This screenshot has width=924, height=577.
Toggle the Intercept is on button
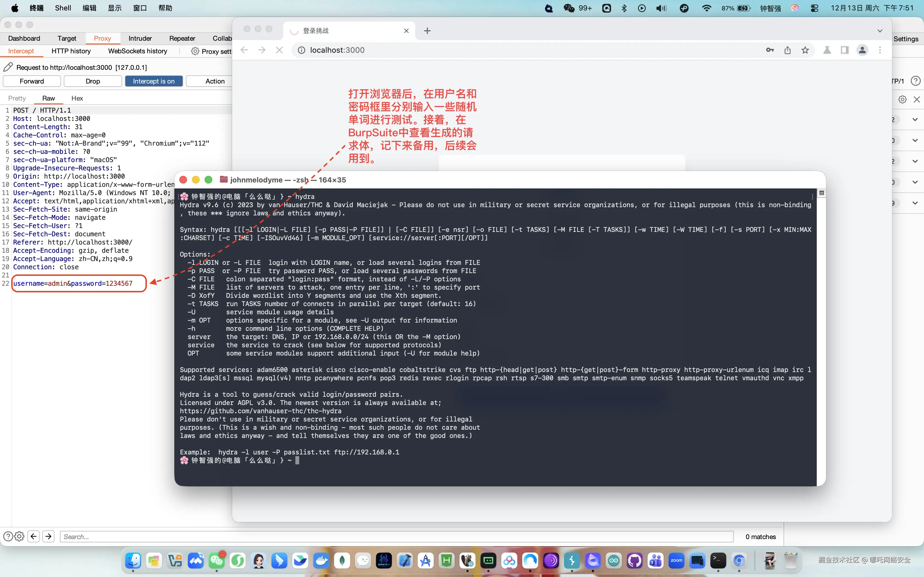[153, 81]
